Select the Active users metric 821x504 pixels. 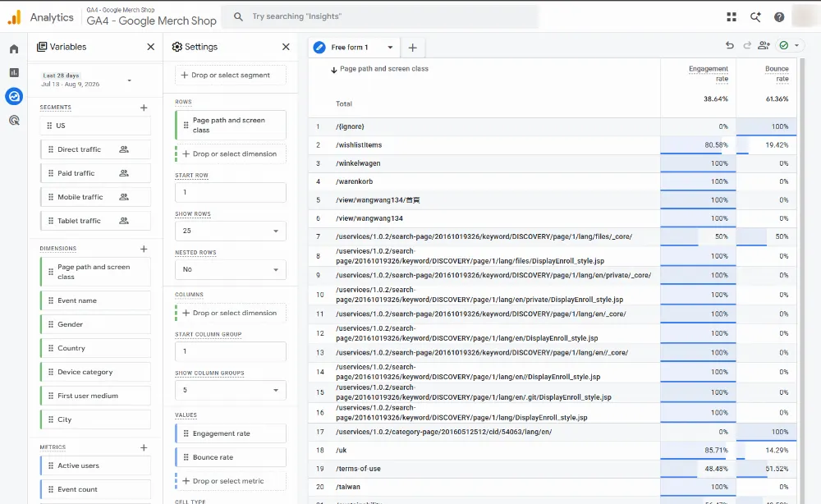95,465
